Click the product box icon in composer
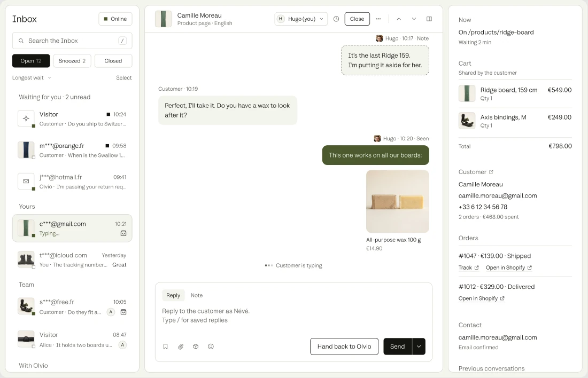The image size is (588, 378). click(x=196, y=346)
